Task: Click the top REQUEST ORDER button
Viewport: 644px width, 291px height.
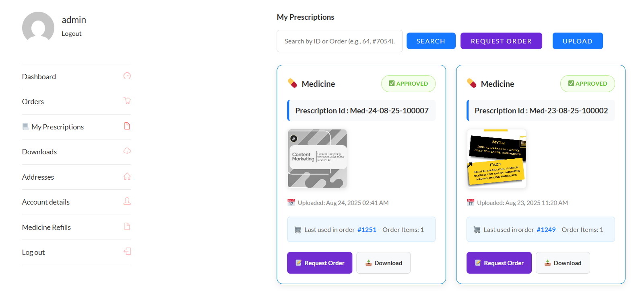Action: click(501, 41)
